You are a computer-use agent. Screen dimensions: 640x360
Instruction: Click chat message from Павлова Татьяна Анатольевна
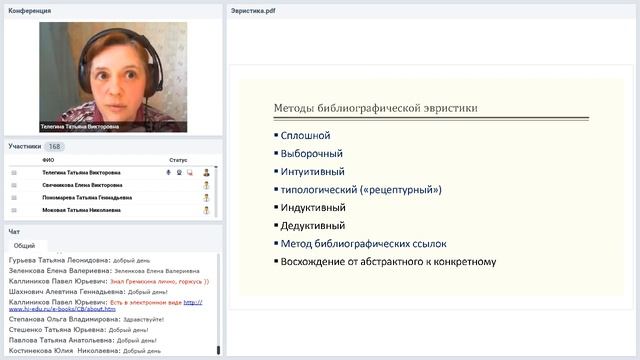[82, 340]
